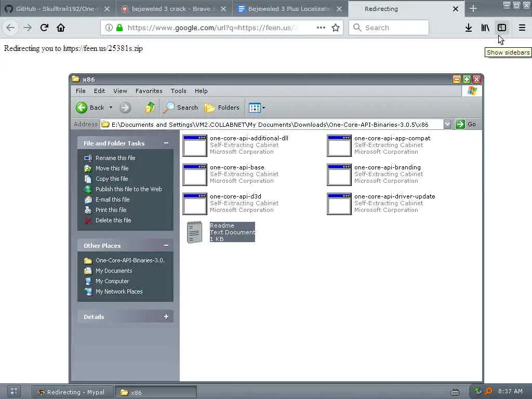
Task: Click the Show sidebars icon
Action: pyautogui.click(x=502, y=28)
